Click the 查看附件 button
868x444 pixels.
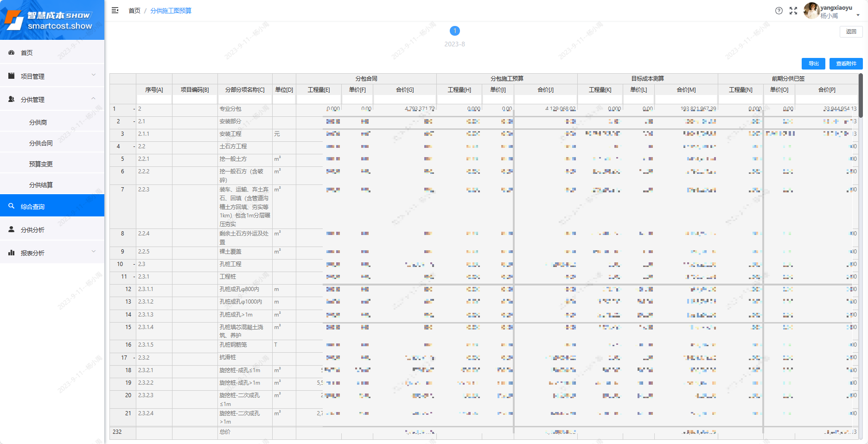pos(846,63)
